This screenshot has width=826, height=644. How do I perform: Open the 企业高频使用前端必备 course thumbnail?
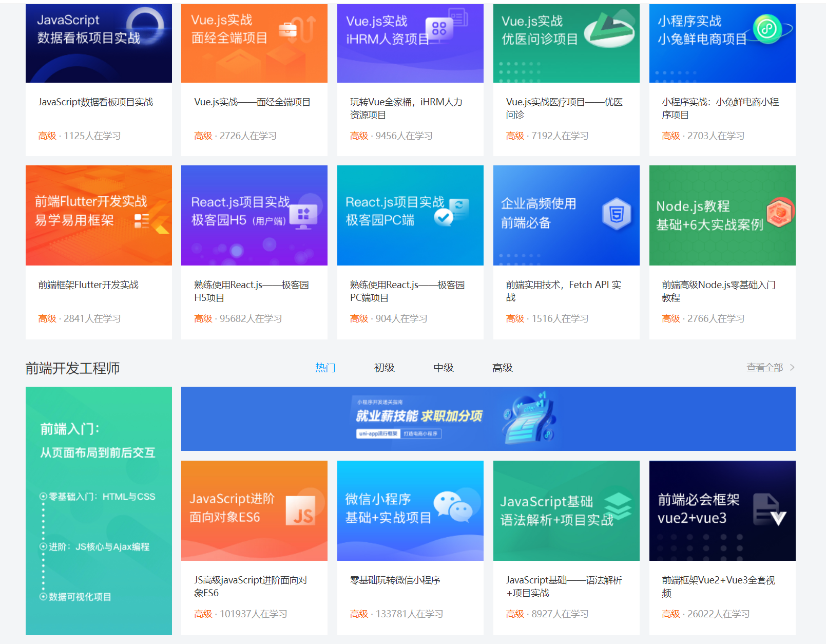coord(566,215)
